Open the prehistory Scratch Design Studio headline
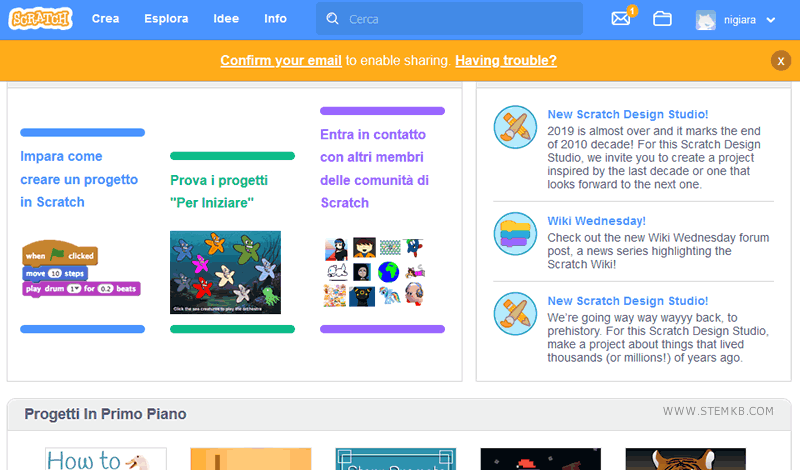This screenshot has width=800, height=470. [628, 301]
